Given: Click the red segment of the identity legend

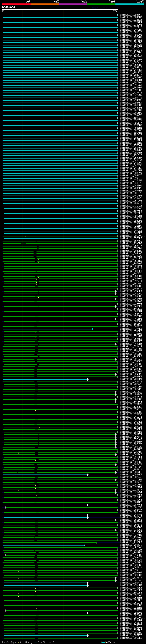Looking at the screenshot, I should (16, 4).
